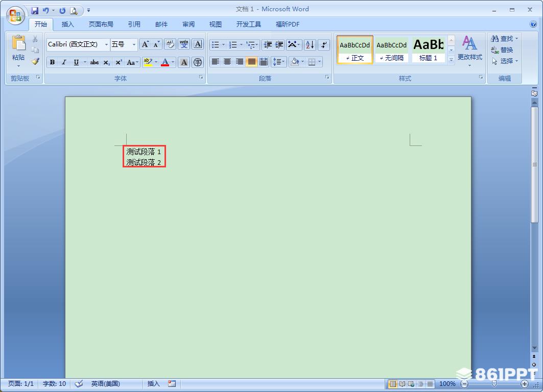Open the phonetic guide (wén) tool
543x392 pixels.
click(x=184, y=44)
